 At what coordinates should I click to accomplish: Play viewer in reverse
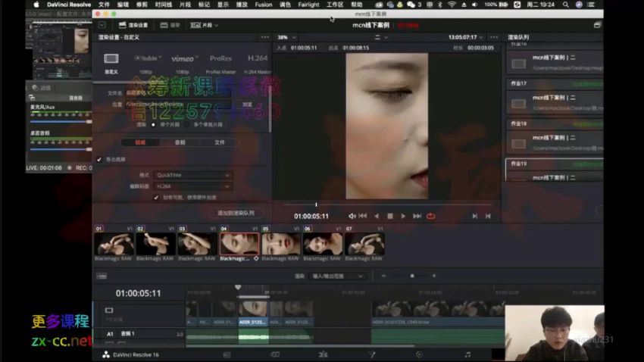(x=377, y=217)
